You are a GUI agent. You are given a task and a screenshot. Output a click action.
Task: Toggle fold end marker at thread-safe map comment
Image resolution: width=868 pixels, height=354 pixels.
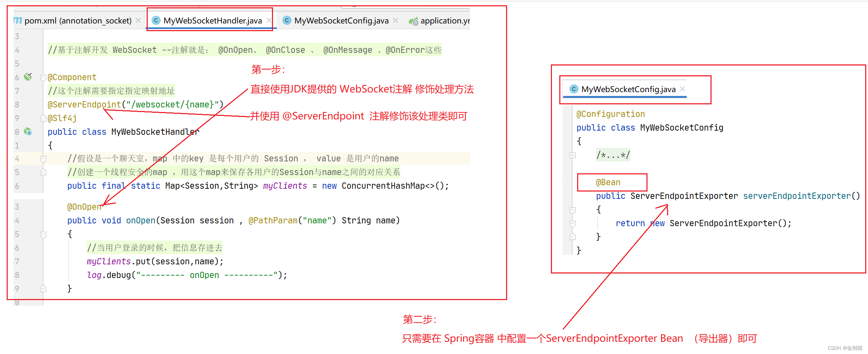click(43, 172)
